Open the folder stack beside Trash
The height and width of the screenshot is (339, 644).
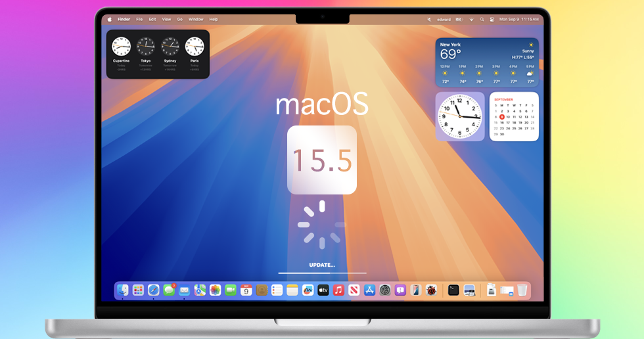(507, 291)
